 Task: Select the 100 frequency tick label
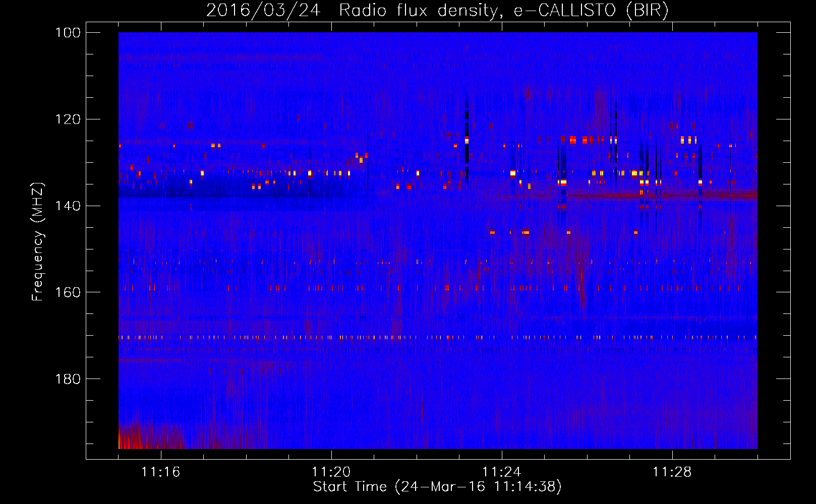click(x=68, y=33)
